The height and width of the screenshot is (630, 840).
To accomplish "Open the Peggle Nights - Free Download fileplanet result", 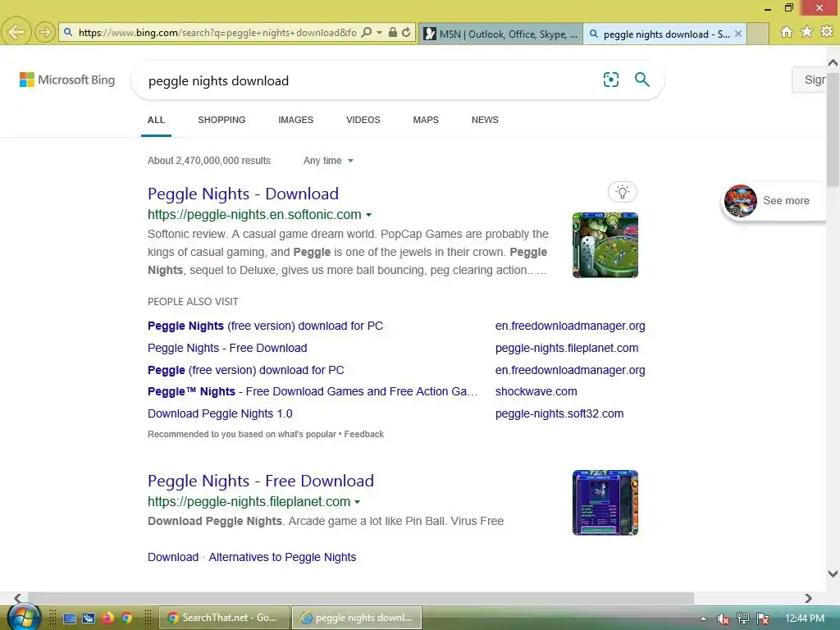I will (x=260, y=481).
